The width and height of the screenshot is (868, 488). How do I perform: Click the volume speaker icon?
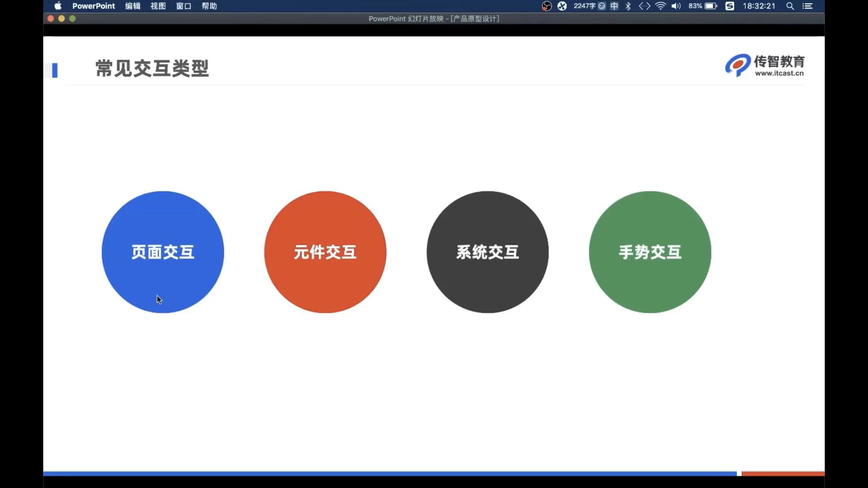(676, 6)
